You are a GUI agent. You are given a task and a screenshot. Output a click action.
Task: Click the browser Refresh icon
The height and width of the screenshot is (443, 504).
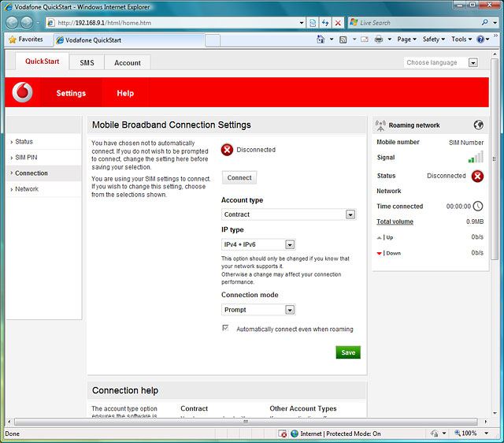[324, 23]
